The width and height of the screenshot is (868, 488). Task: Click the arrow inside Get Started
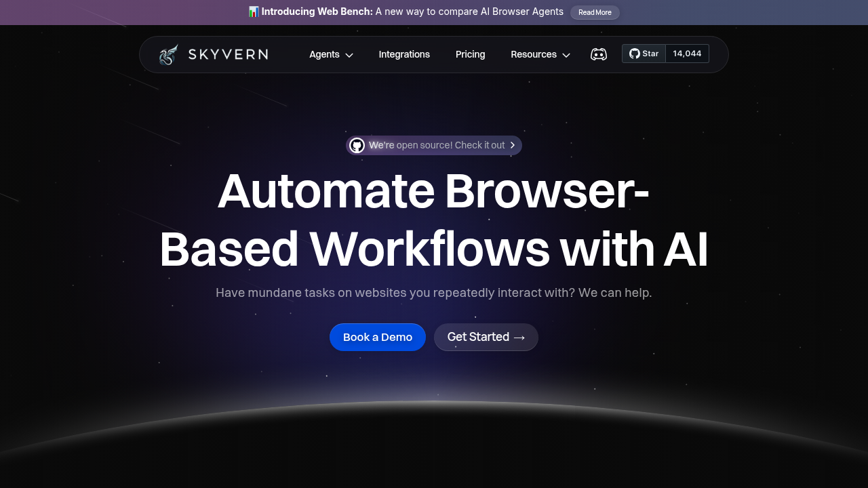coord(519,338)
